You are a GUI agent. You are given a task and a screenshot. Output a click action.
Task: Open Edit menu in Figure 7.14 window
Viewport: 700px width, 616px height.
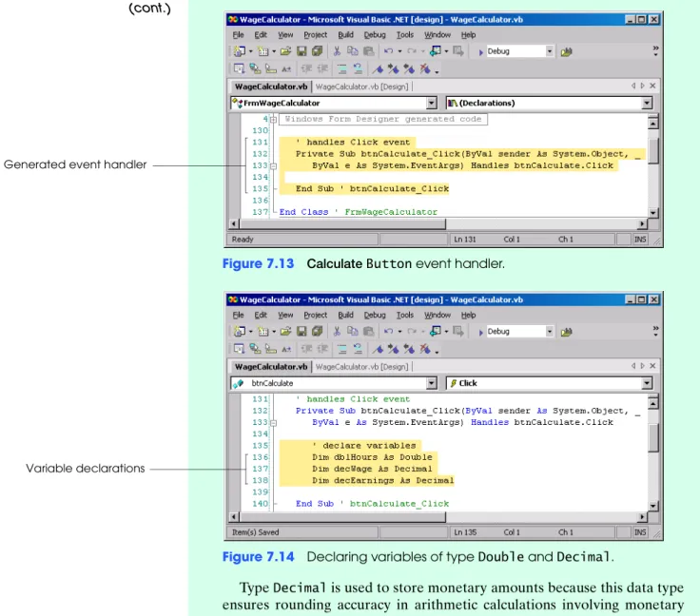(261, 315)
